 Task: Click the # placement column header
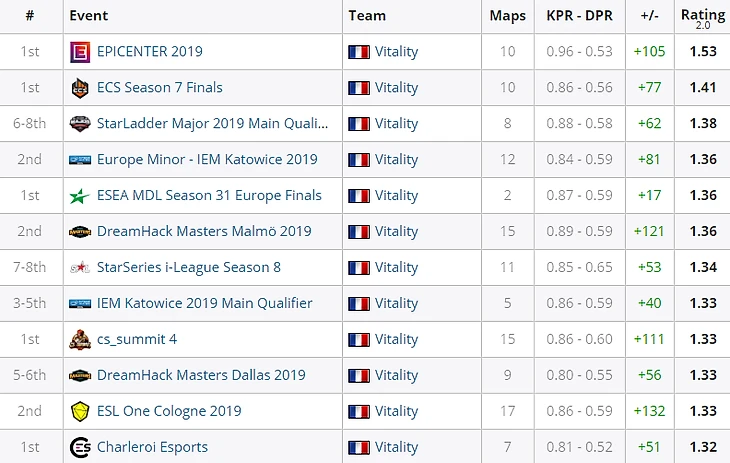point(30,16)
